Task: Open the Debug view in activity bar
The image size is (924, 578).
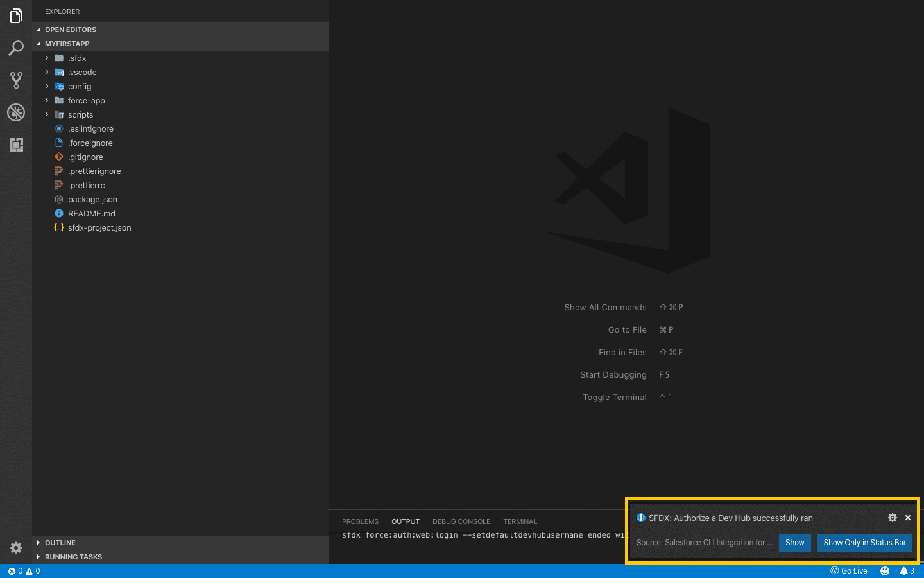Action: coord(16,112)
